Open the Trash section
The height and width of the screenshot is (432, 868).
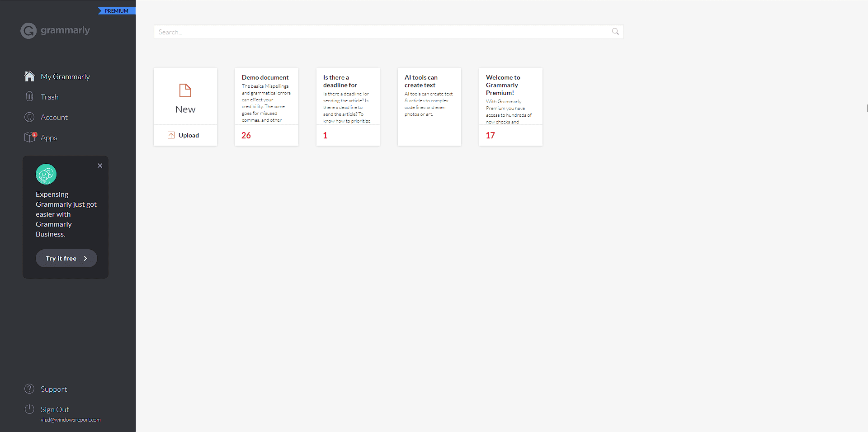coord(50,97)
